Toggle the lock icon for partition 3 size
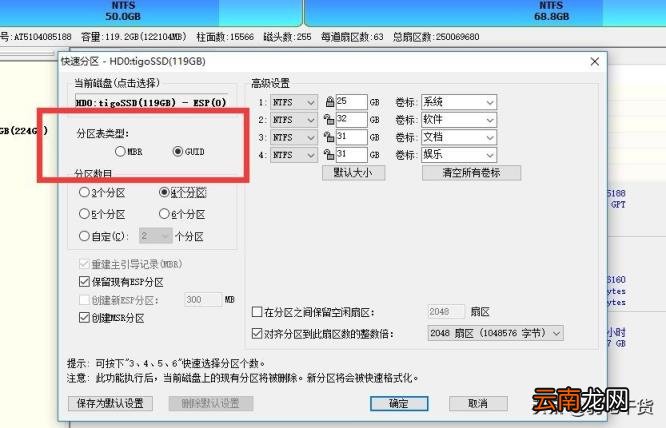 [329, 137]
